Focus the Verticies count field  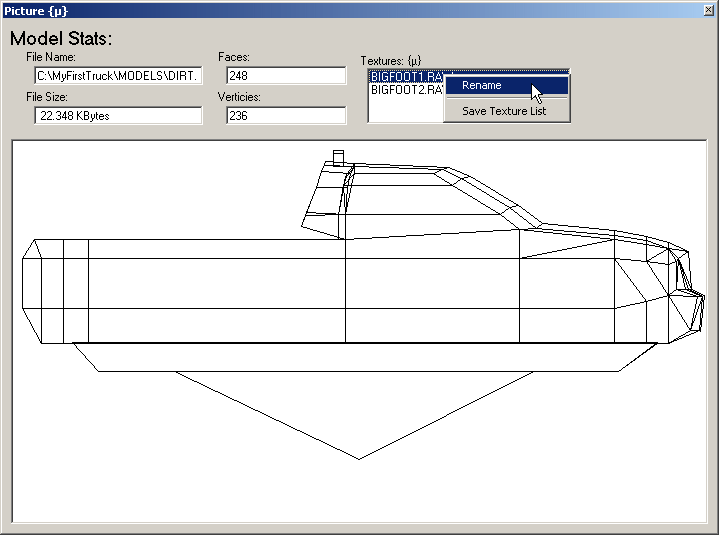285,115
